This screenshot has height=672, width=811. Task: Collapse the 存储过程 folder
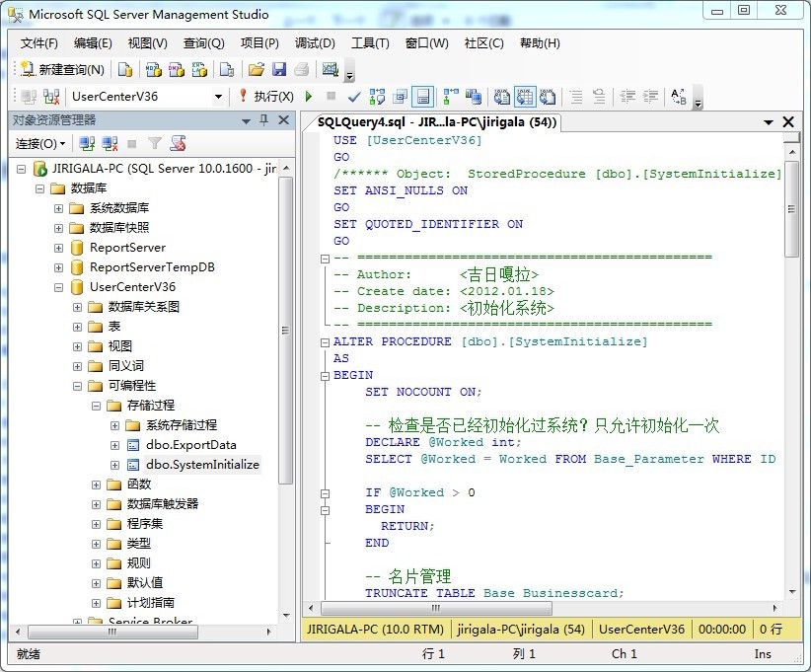tap(96, 406)
